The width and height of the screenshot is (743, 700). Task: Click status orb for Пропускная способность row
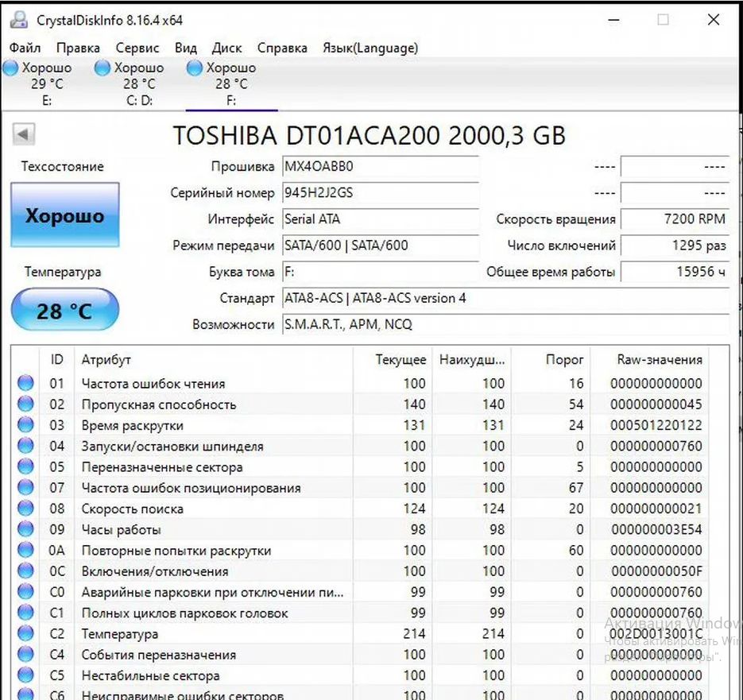pyautogui.click(x=25, y=404)
